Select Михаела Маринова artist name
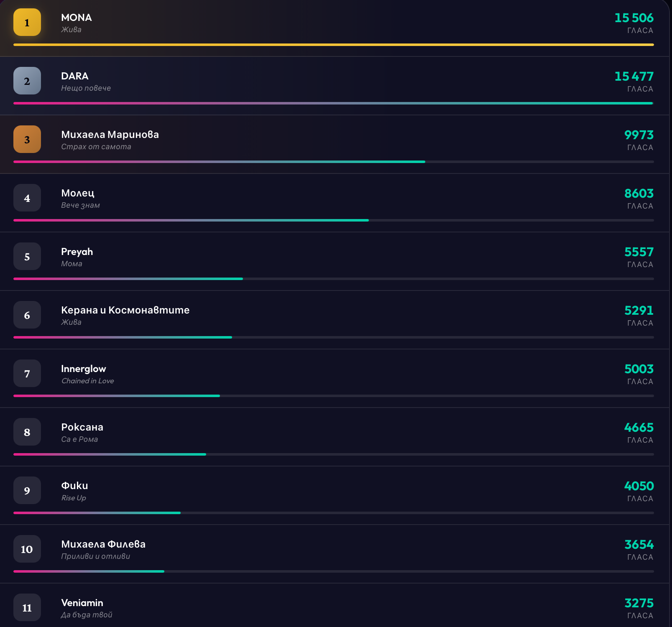Screen dimensions: 672x627 (x=110, y=135)
